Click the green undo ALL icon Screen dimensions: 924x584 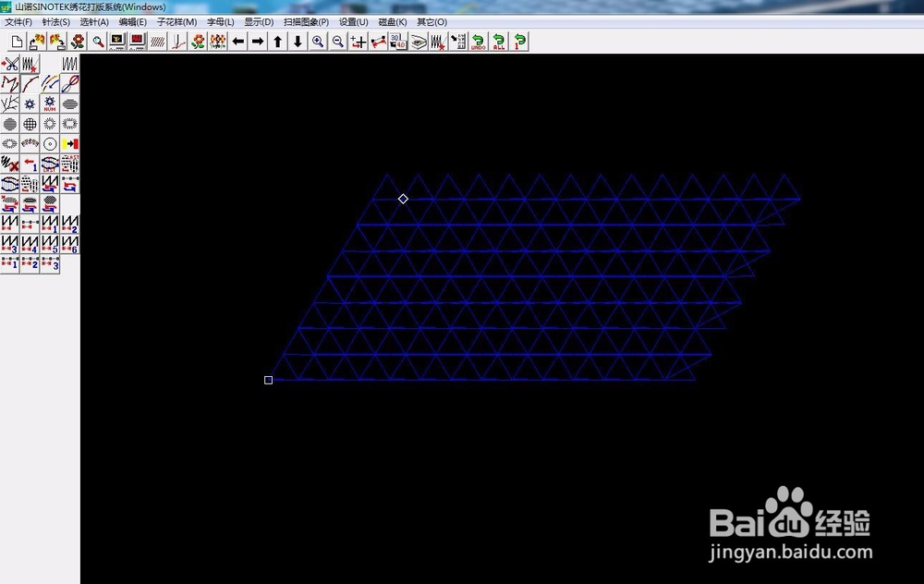(x=499, y=42)
